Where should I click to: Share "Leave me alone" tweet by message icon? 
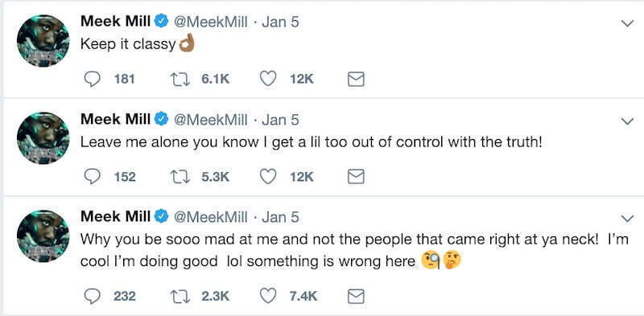click(x=356, y=177)
